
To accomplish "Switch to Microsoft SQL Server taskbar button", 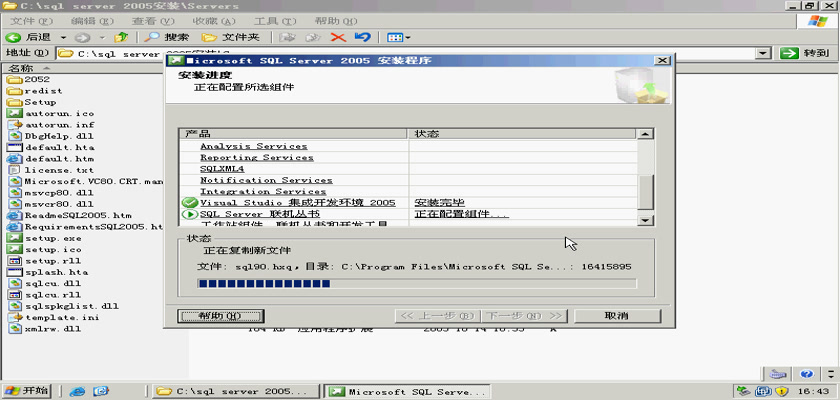I will (x=408, y=391).
